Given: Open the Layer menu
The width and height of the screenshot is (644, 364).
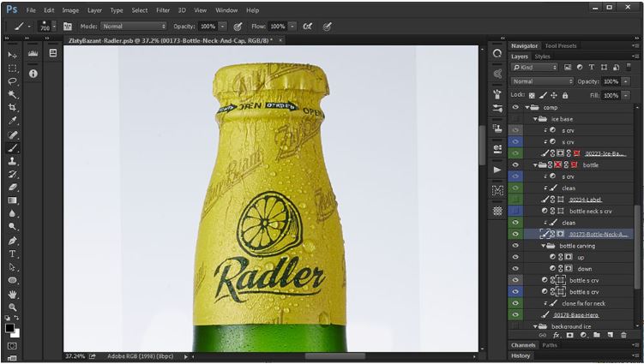Looking at the screenshot, I should coord(94,10).
